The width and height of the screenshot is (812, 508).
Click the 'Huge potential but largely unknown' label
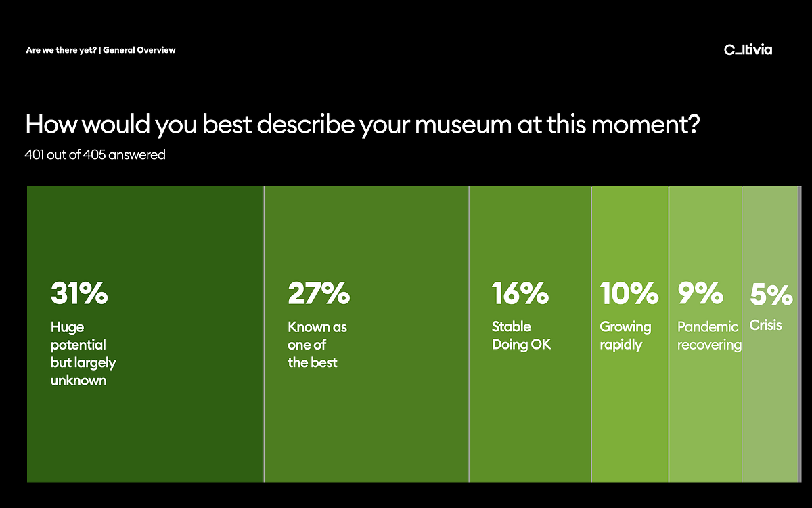(83, 354)
